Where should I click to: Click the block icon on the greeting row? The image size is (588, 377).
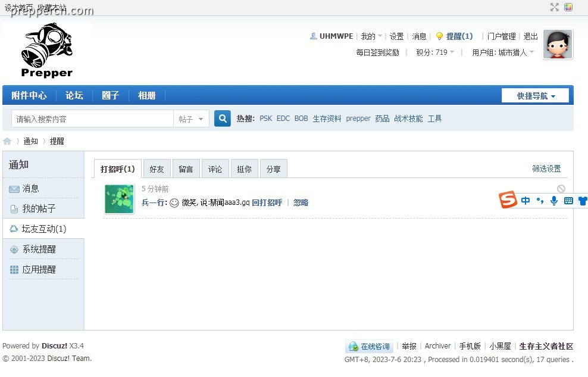(x=561, y=189)
